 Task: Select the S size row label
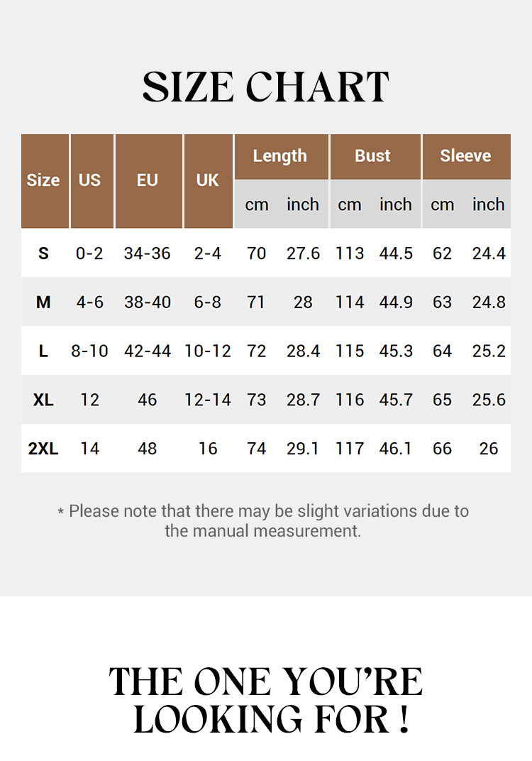click(x=43, y=253)
